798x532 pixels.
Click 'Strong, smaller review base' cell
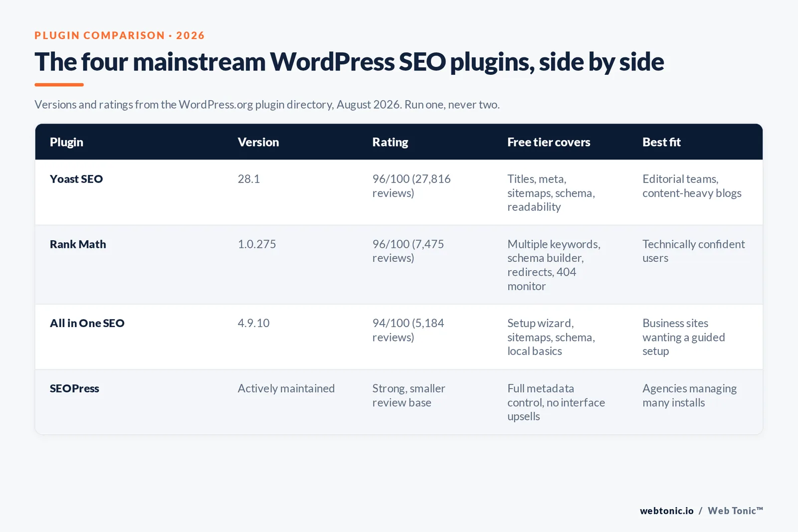(409, 395)
